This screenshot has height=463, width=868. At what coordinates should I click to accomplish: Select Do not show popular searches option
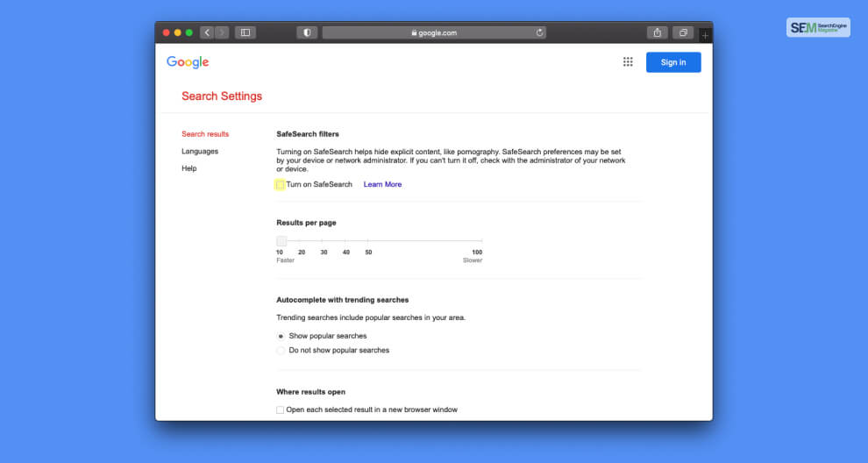point(281,351)
